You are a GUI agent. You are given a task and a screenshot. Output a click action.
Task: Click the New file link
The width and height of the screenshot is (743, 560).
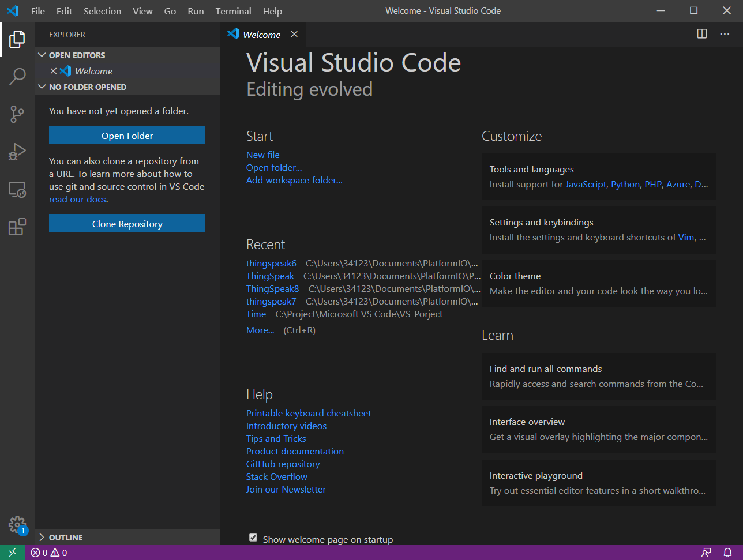coord(263,155)
